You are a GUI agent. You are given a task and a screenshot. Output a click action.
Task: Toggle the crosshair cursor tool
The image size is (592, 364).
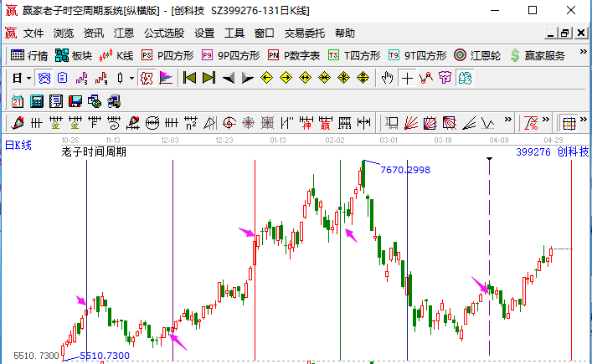407,78
